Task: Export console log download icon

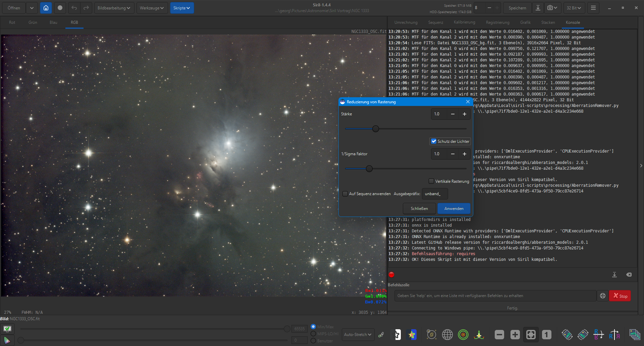Action: pos(614,275)
